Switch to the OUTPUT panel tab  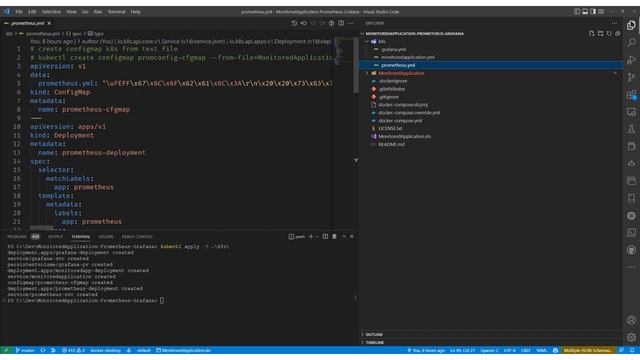56,236
